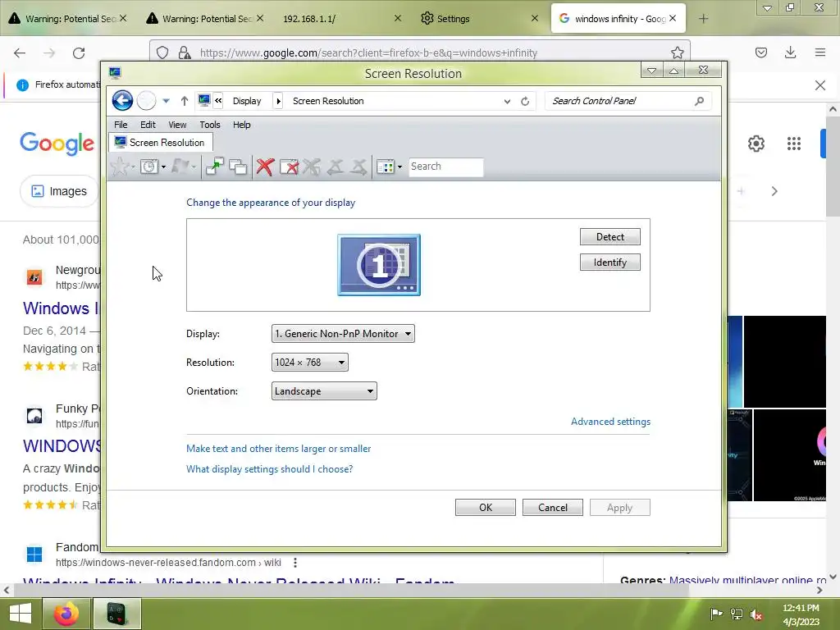Open Advanced settings link
This screenshot has height=630, width=840.
[610, 422]
